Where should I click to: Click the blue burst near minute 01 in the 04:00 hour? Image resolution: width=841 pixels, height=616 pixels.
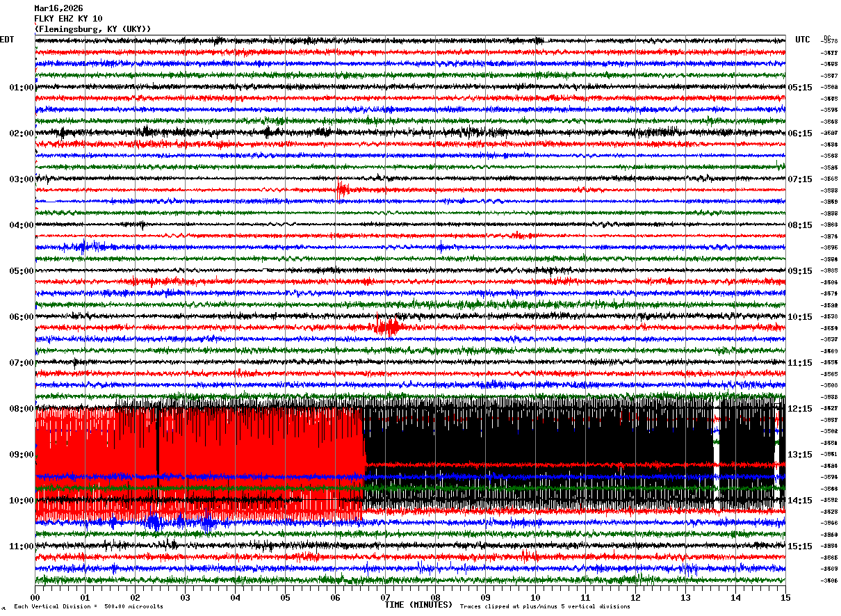pyautogui.click(x=85, y=246)
